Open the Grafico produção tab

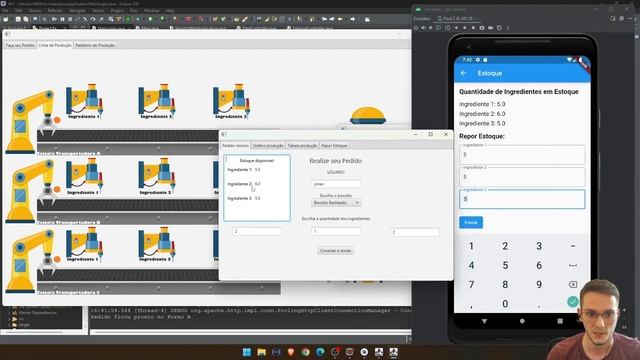pyautogui.click(x=268, y=146)
